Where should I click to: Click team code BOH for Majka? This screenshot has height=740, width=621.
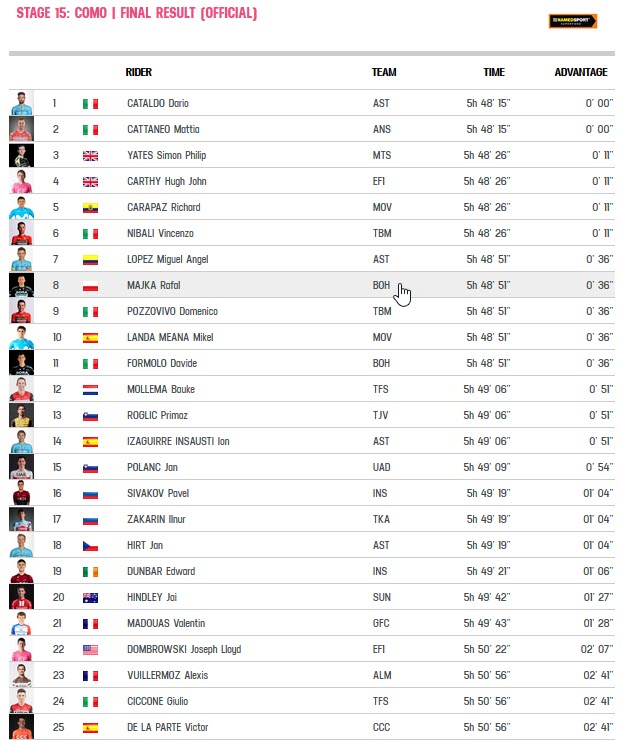click(381, 285)
